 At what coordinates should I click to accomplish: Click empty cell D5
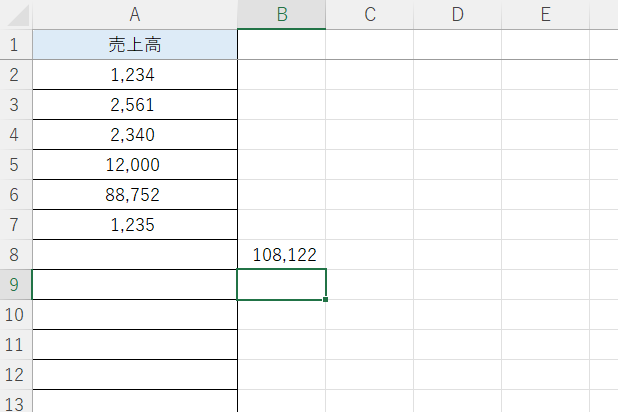point(458,165)
